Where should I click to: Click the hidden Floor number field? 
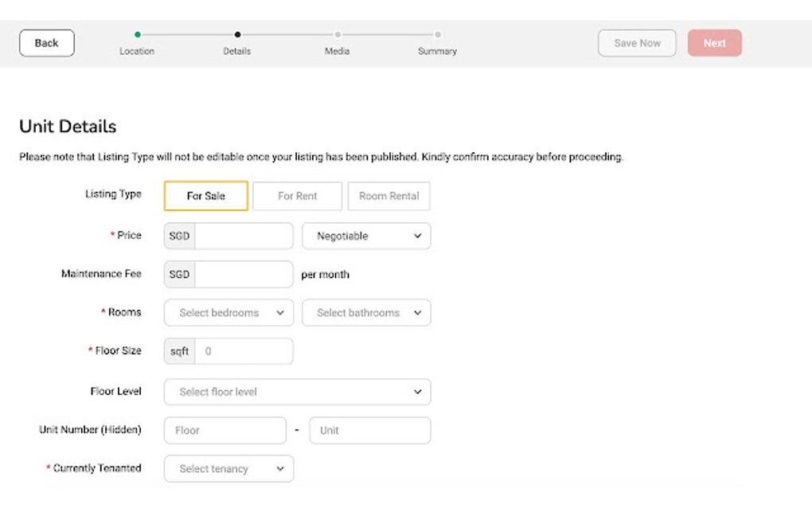point(224,430)
